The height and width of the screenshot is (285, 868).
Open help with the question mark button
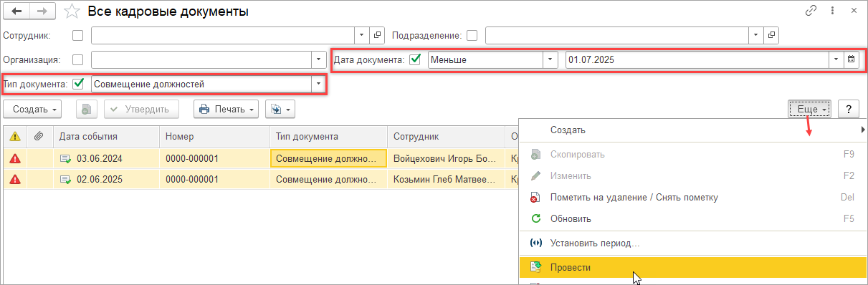coord(848,109)
